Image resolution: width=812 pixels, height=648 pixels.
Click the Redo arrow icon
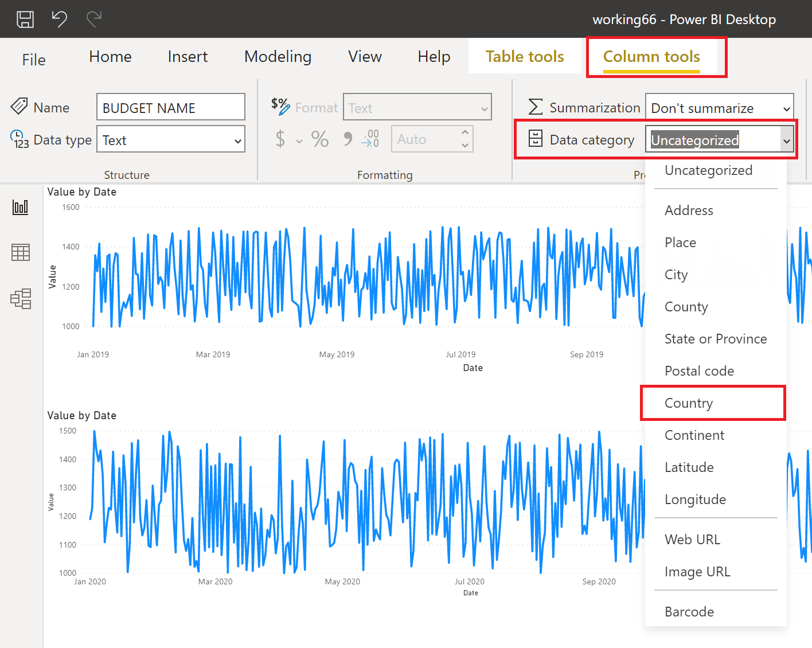94,19
